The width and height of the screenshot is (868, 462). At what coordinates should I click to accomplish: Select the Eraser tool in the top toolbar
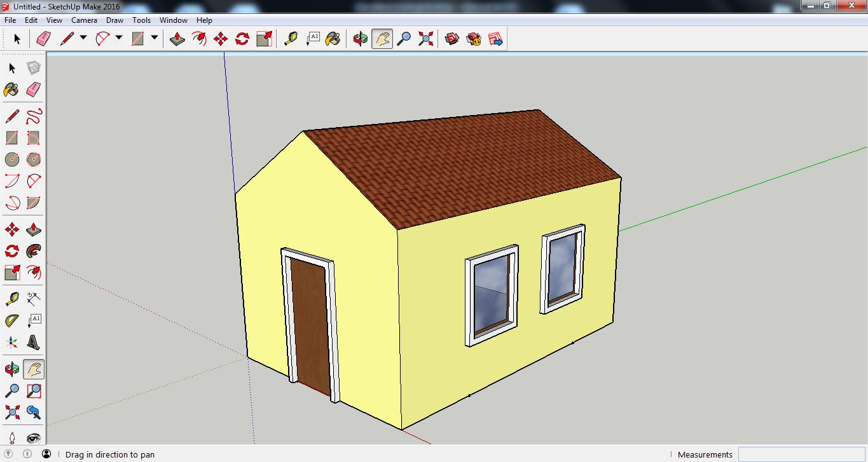point(43,39)
